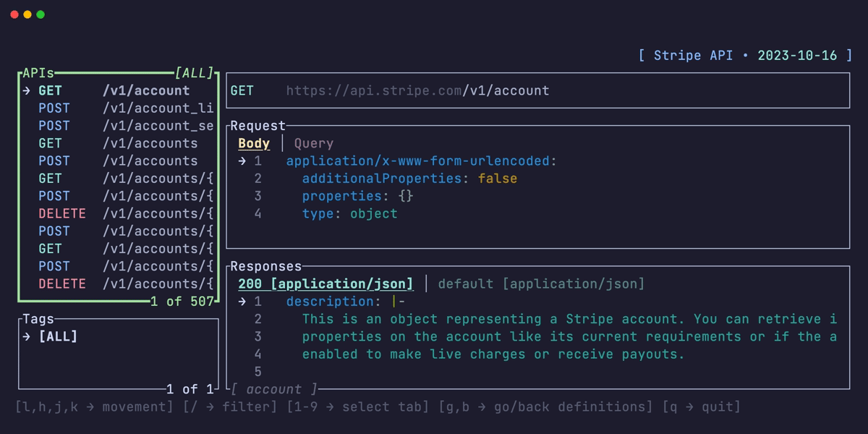
Task: Switch to the Query tab in Request
Action: (x=313, y=143)
